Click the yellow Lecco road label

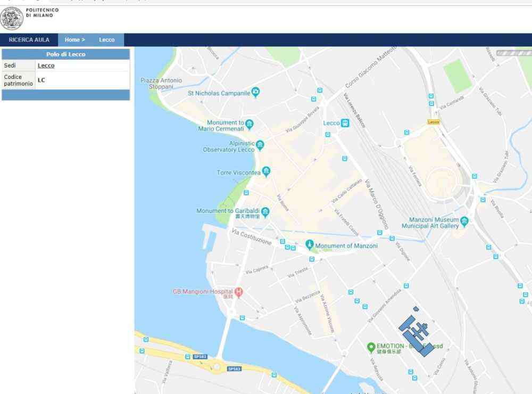click(433, 121)
